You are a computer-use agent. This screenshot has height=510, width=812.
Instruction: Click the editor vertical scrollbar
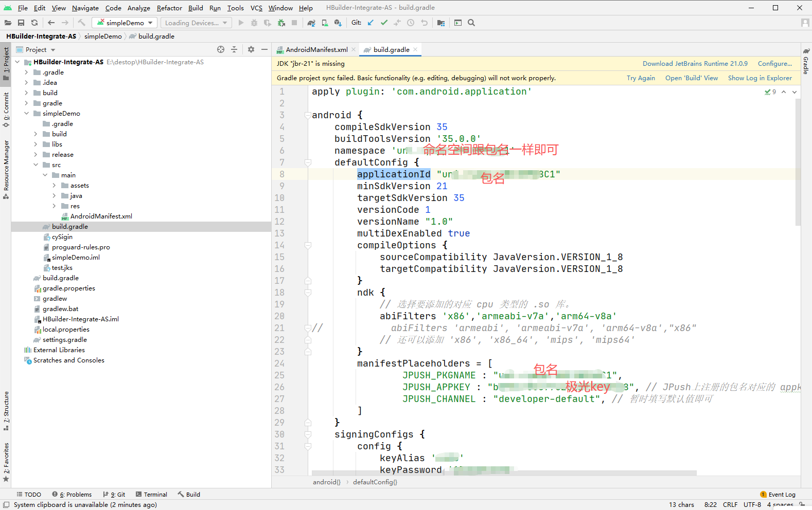[798, 161]
